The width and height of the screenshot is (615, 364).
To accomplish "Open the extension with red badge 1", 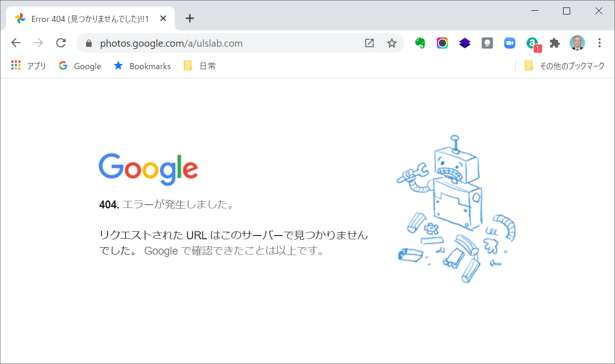I will pyautogui.click(x=532, y=43).
